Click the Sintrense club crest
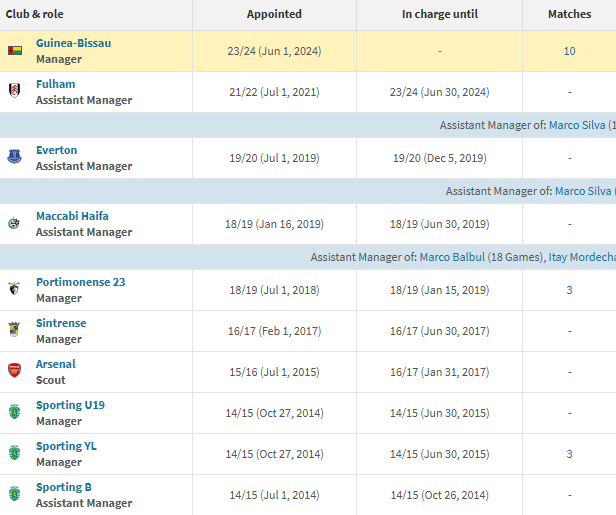This screenshot has width=616, height=515. (14, 330)
